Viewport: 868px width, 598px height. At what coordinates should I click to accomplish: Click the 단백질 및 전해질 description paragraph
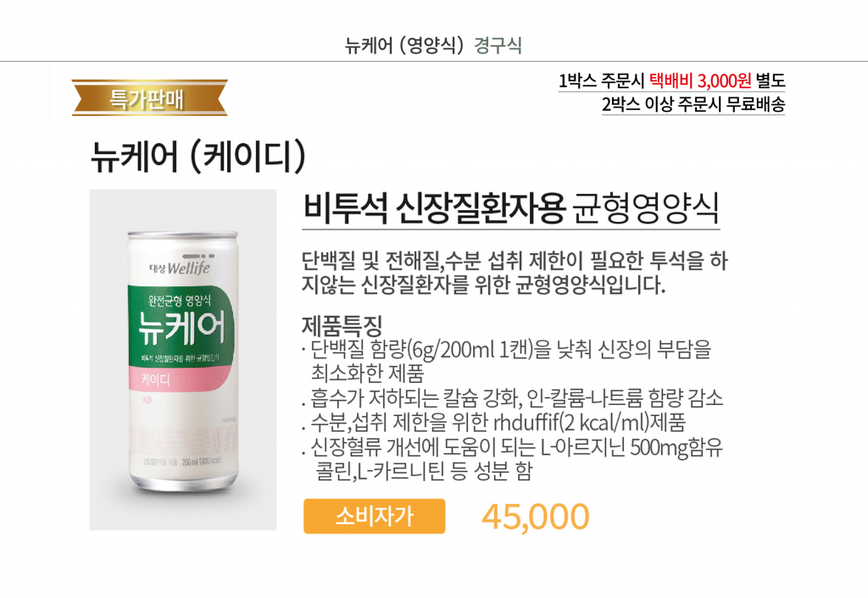coord(515,272)
